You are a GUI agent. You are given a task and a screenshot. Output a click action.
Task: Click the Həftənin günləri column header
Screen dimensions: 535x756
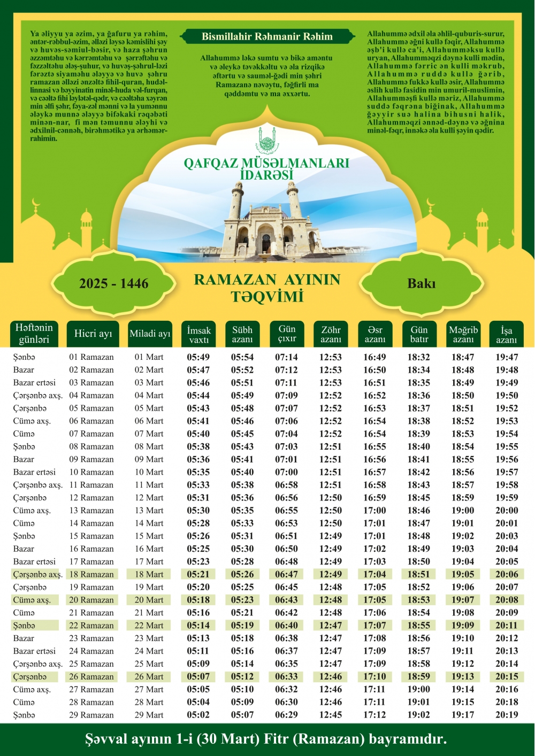point(34,334)
